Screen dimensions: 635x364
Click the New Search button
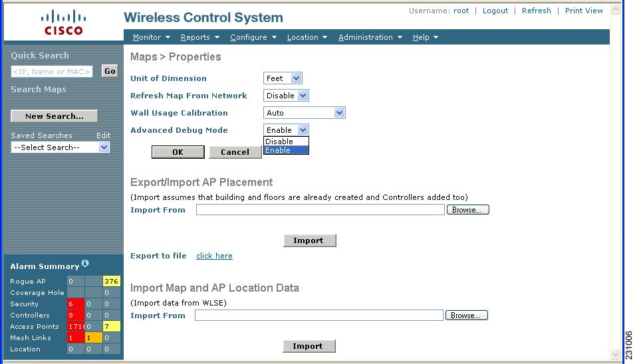coord(55,116)
